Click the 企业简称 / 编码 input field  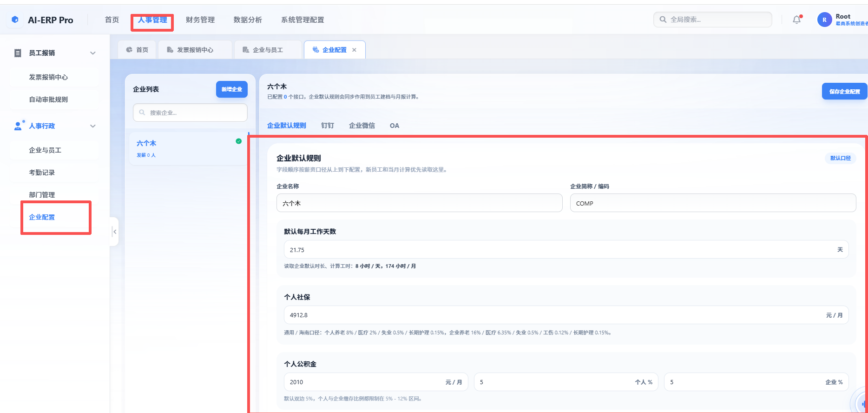713,203
